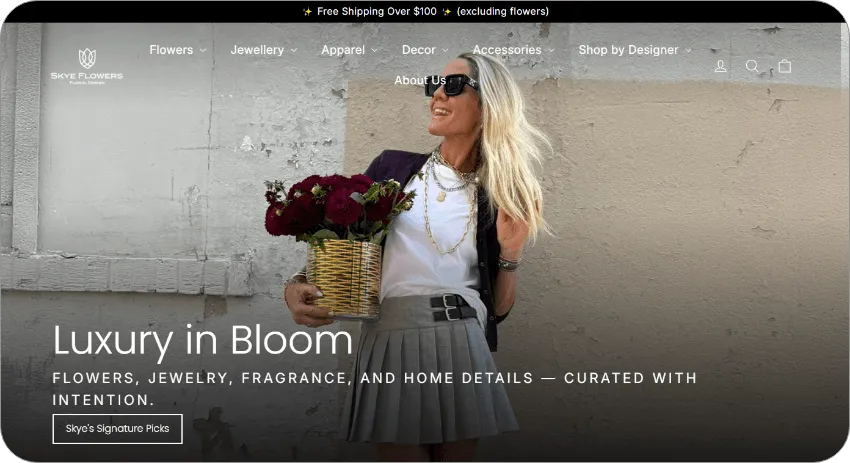Click the red flower bouquet in hero image

pyautogui.click(x=339, y=208)
